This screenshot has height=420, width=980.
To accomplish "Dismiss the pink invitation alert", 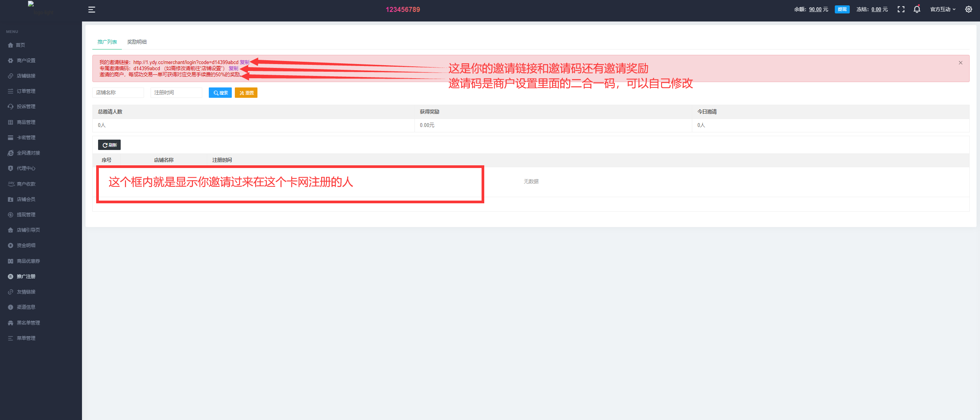I will (x=960, y=63).
